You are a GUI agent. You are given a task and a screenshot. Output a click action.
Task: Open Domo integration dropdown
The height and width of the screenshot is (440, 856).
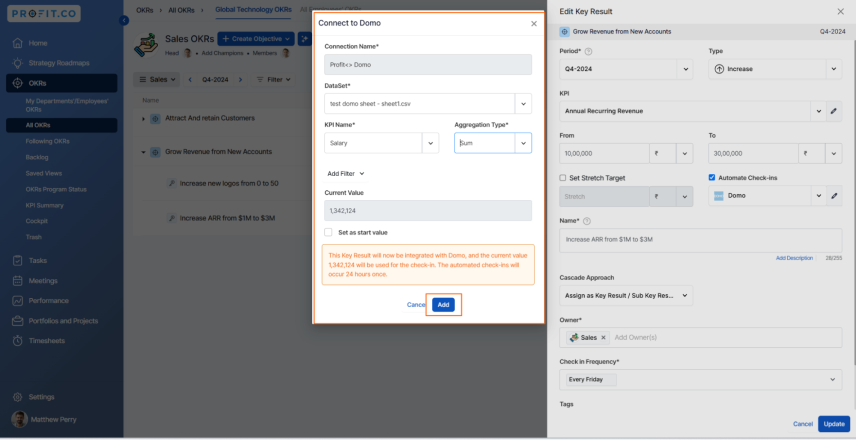click(x=818, y=195)
